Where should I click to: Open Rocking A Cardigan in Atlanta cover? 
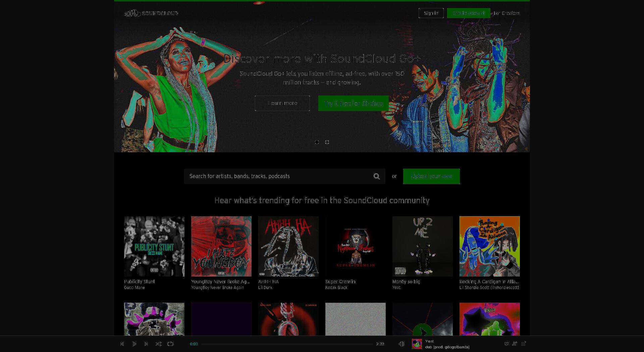490,246
